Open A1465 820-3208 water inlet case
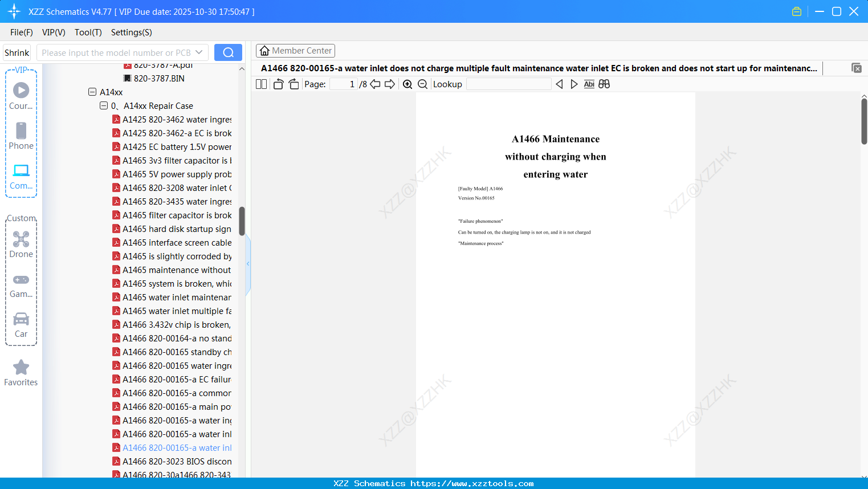 tap(172, 188)
